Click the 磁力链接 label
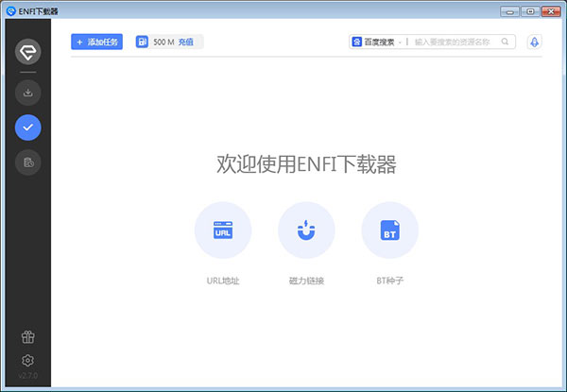 (x=306, y=281)
